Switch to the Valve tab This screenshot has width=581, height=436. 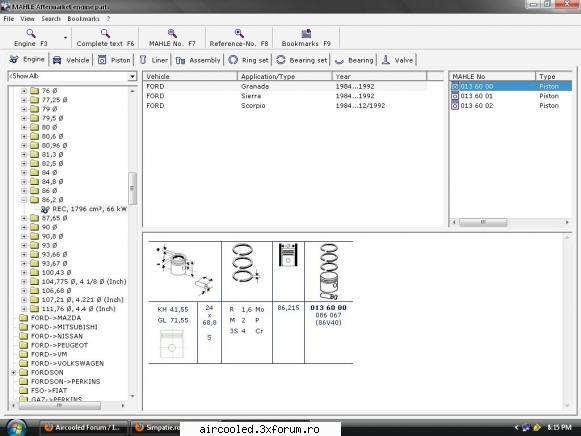(x=397, y=60)
